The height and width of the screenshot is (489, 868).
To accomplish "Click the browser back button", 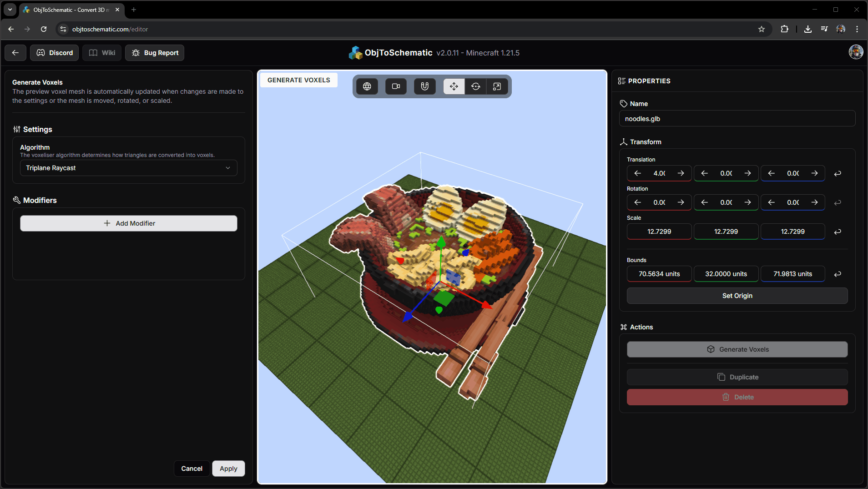I will [11, 29].
